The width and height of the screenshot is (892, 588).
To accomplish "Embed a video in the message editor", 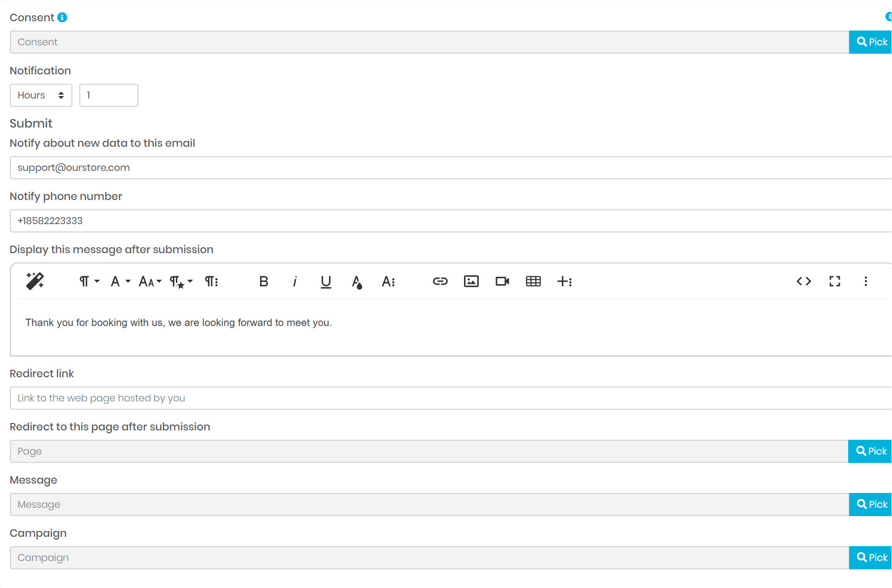I will [x=502, y=281].
